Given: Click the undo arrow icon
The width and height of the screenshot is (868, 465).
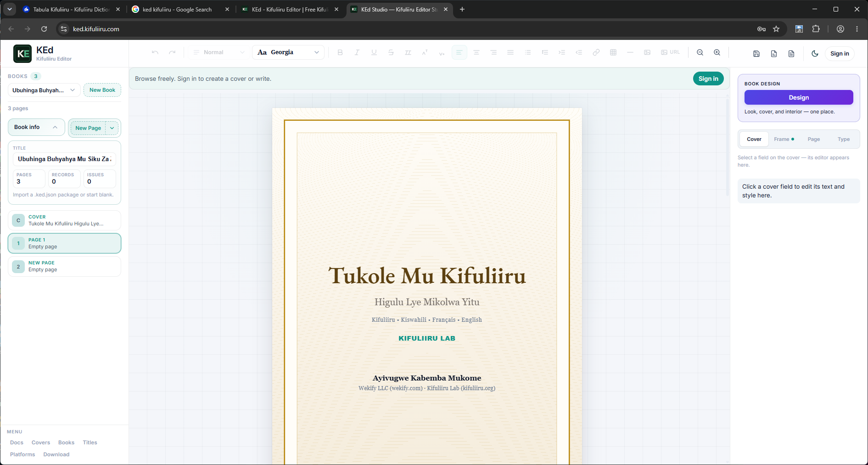Looking at the screenshot, I should tap(155, 52).
